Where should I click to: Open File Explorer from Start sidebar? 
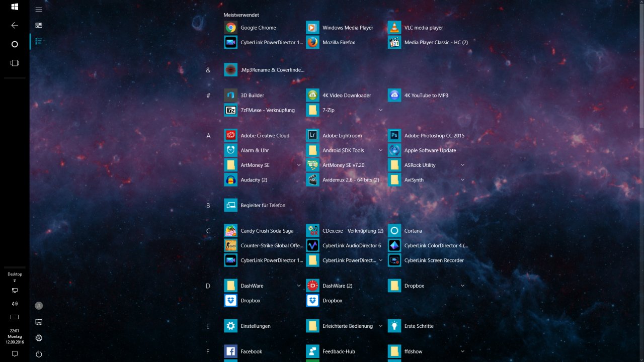click(x=39, y=322)
